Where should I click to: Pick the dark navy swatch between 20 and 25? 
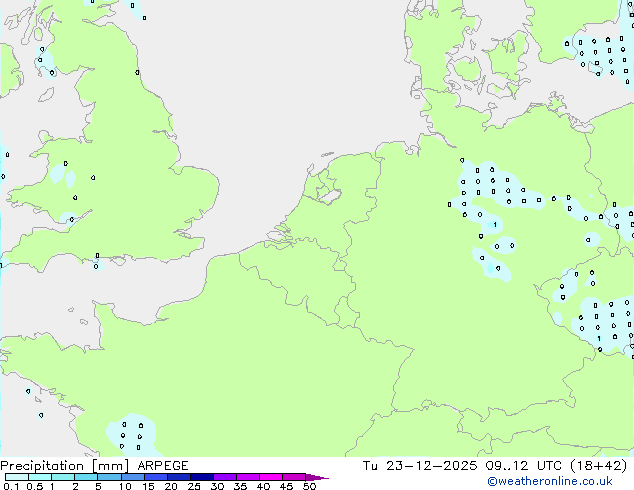click(182, 478)
